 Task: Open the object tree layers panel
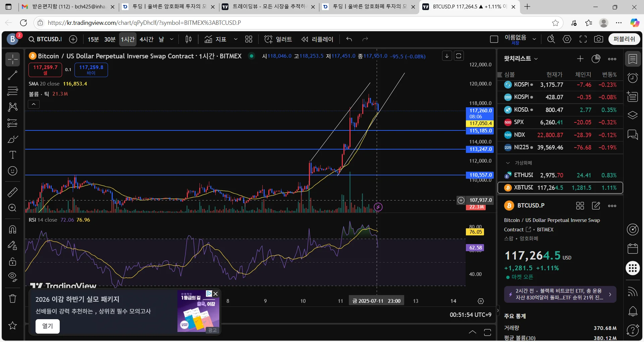click(633, 116)
